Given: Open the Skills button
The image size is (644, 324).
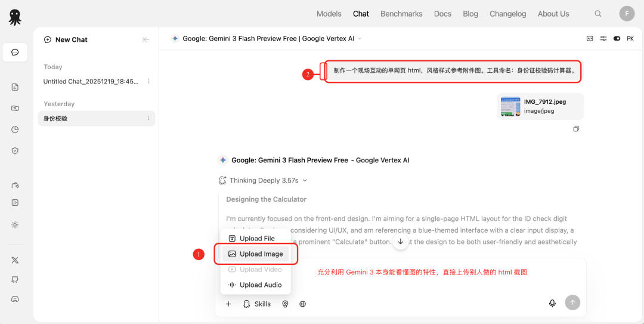Looking at the screenshot, I should 257,304.
